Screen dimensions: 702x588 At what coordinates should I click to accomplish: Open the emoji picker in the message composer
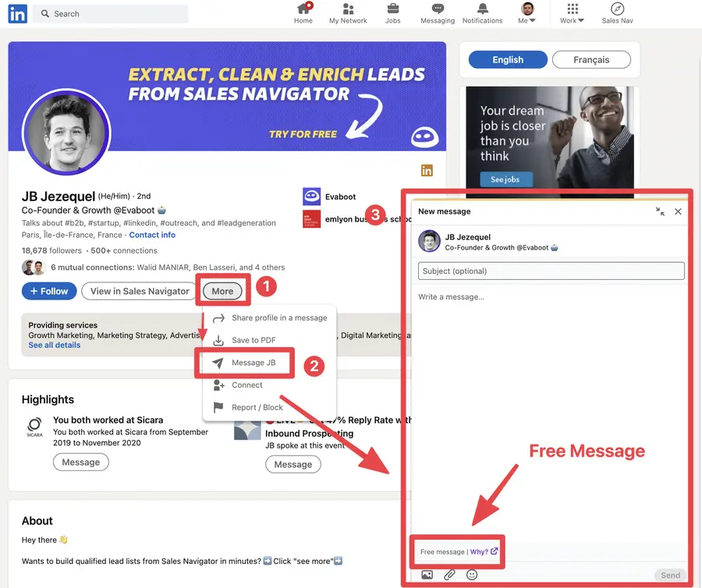tap(470, 575)
